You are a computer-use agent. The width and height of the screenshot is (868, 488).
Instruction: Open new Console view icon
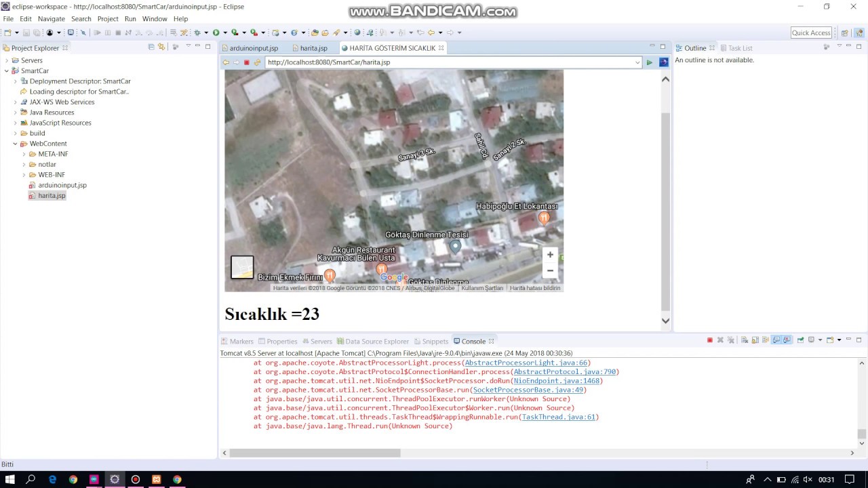(830, 340)
